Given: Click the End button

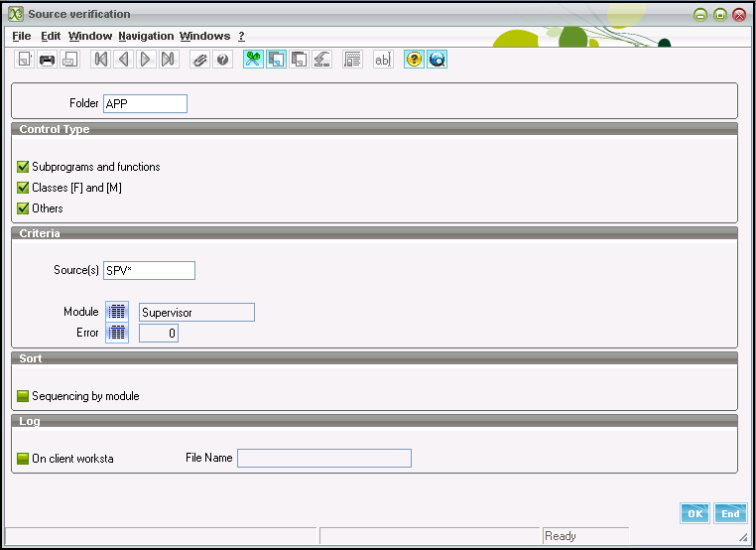Looking at the screenshot, I should pyautogui.click(x=730, y=513).
